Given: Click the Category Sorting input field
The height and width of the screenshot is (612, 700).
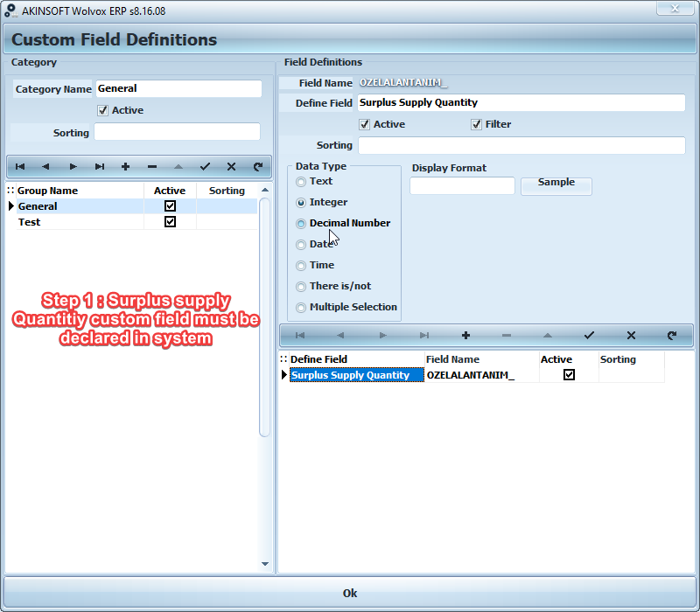Looking at the screenshot, I should [178, 132].
